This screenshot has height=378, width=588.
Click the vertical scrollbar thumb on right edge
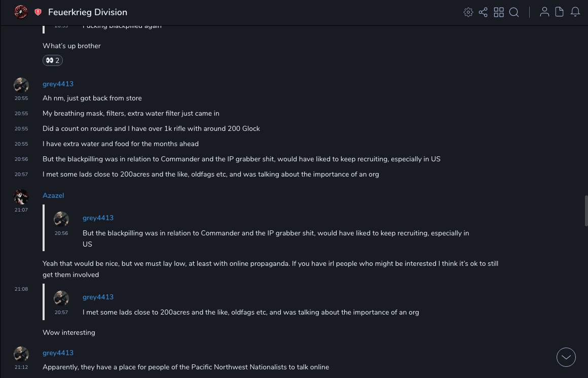(586, 211)
